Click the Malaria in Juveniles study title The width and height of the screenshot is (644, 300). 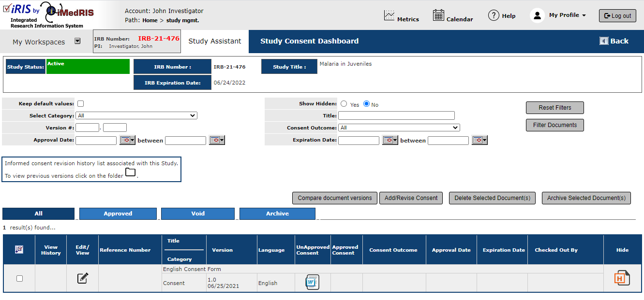(x=345, y=64)
